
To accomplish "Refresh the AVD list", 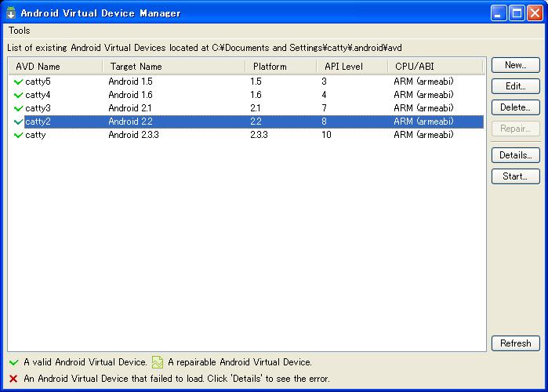I will 515,343.
